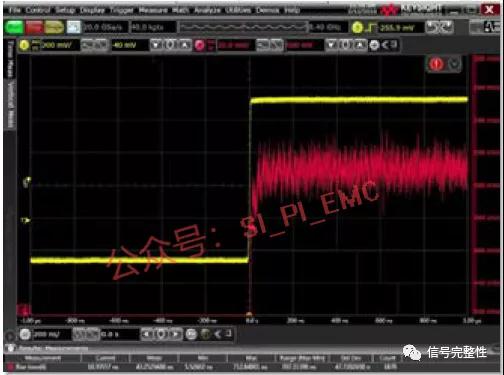Click the channel 1 offset up arrow
The height and width of the screenshot is (375, 504).
(185, 45)
